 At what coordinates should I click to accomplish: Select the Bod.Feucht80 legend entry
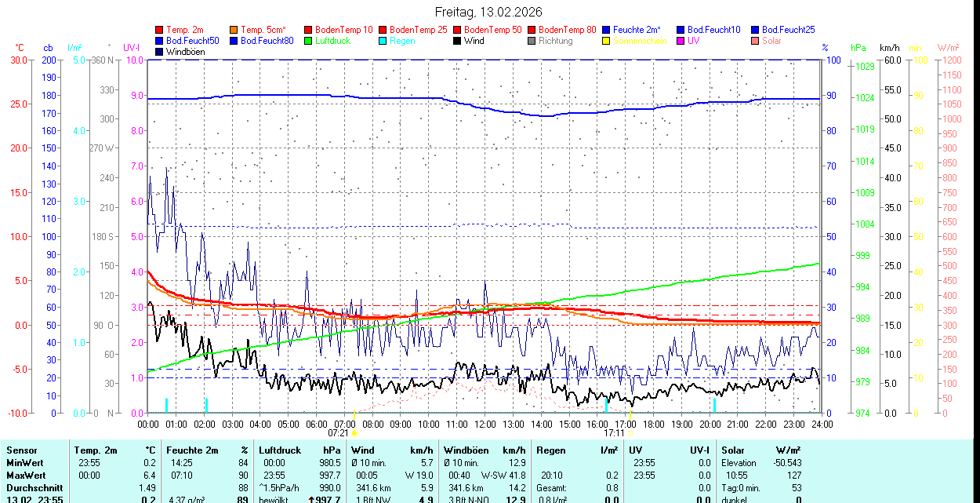[x=267, y=41]
